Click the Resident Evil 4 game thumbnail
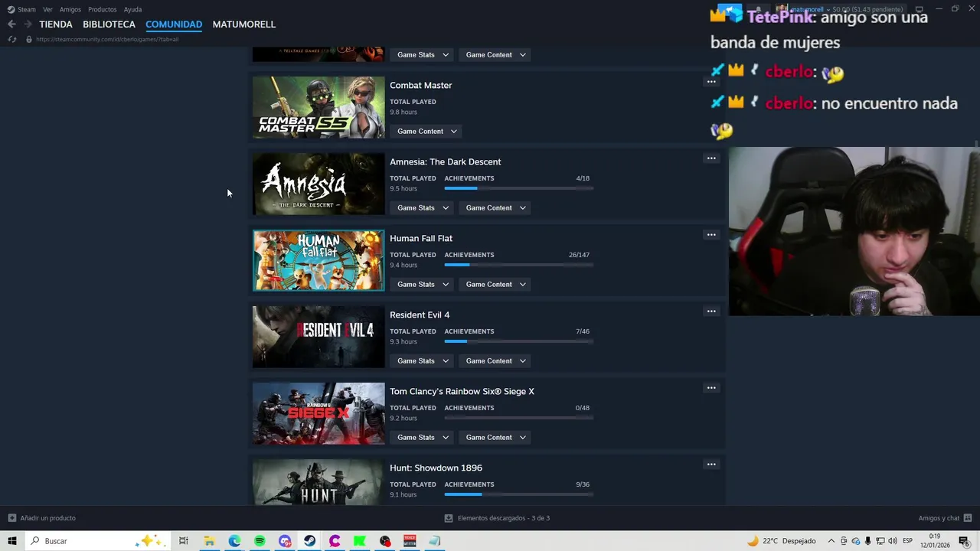The width and height of the screenshot is (980, 551). pyautogui.click(x=318, y=337)
